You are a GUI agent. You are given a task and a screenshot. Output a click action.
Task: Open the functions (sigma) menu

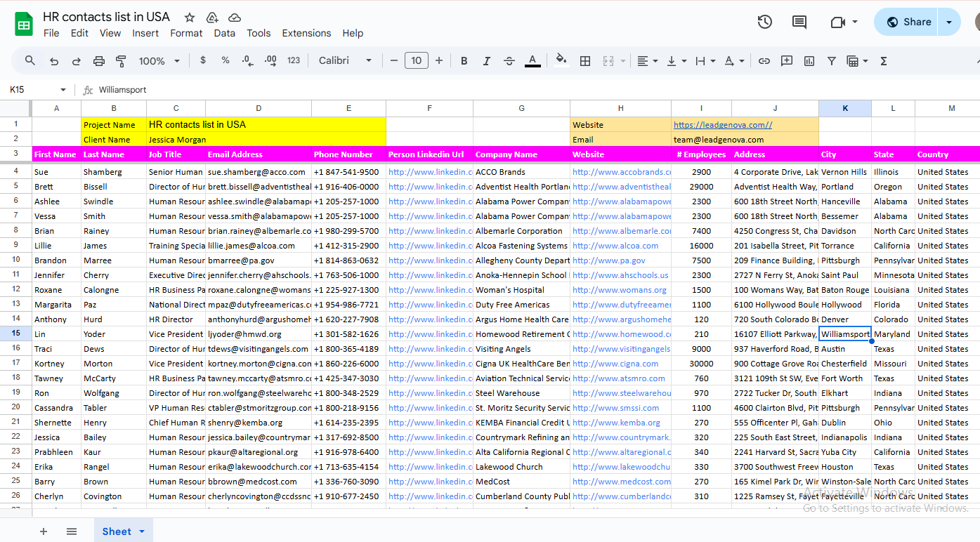click(x=884, y=61)
